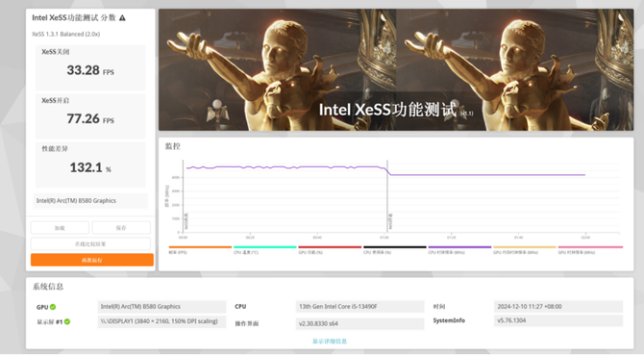
Task: Expand 显示详细信息 link
Action: pos(330,341)
